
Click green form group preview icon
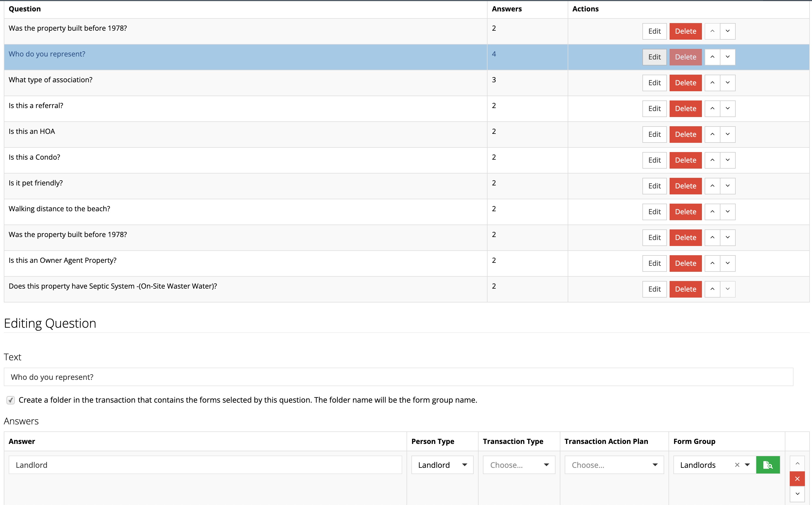tap(767, 465)
